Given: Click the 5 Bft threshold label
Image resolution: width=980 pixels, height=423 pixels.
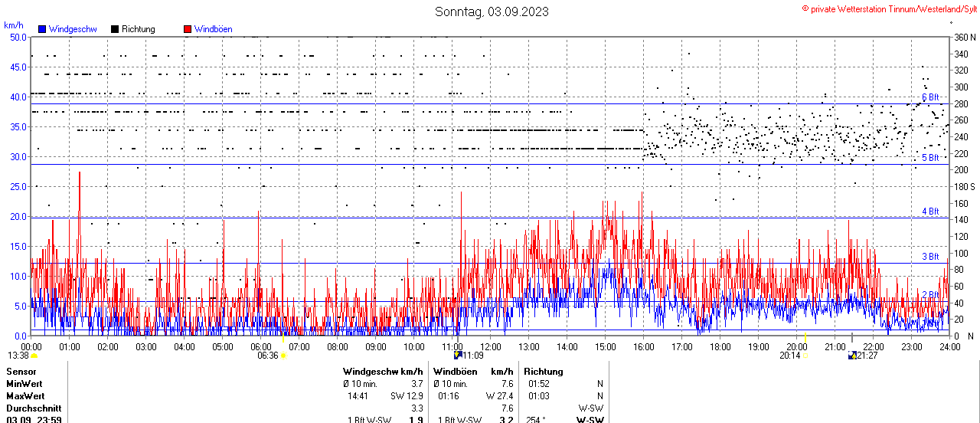Looking at the screenshot, I should [930, 158].
